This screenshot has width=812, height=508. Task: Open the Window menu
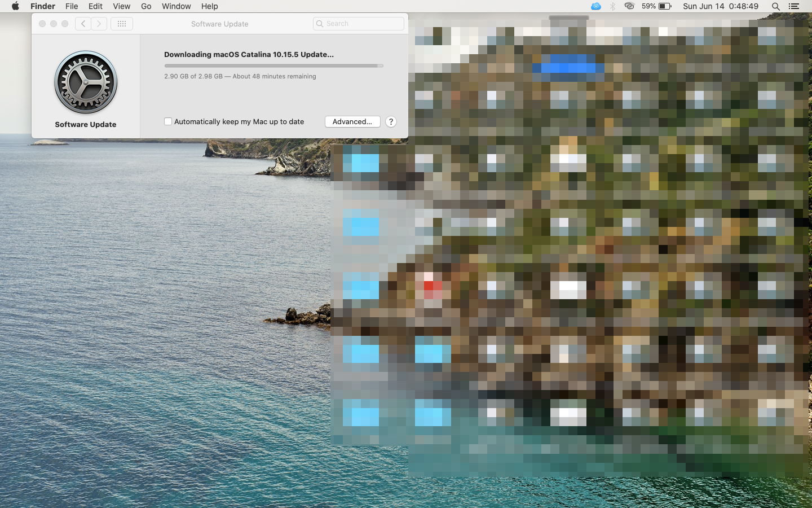[176, 6]
